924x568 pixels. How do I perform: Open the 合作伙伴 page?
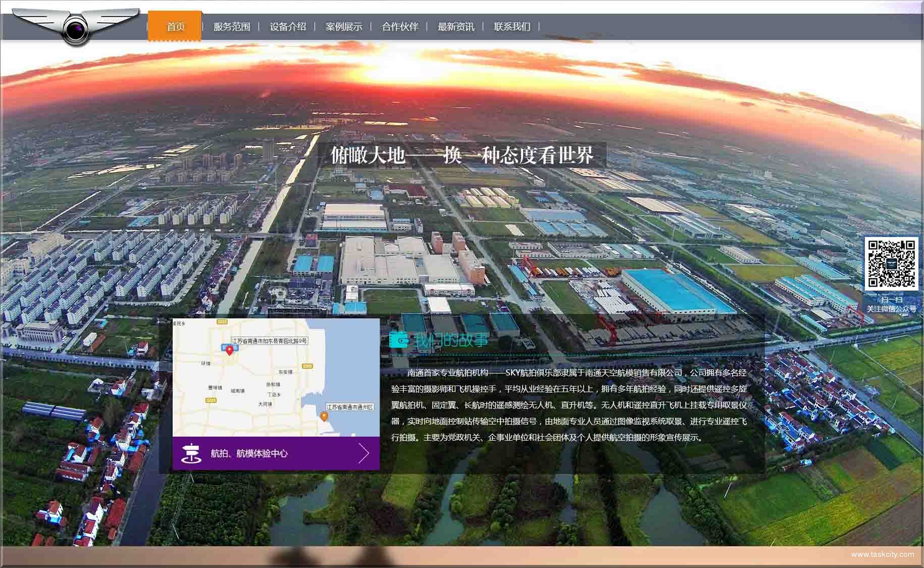point(400,27)
